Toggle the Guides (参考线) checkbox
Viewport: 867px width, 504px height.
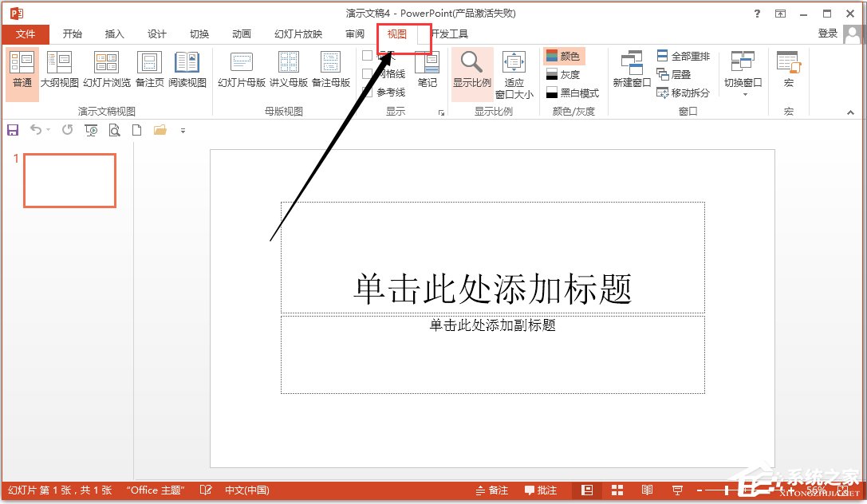[367, 92]
